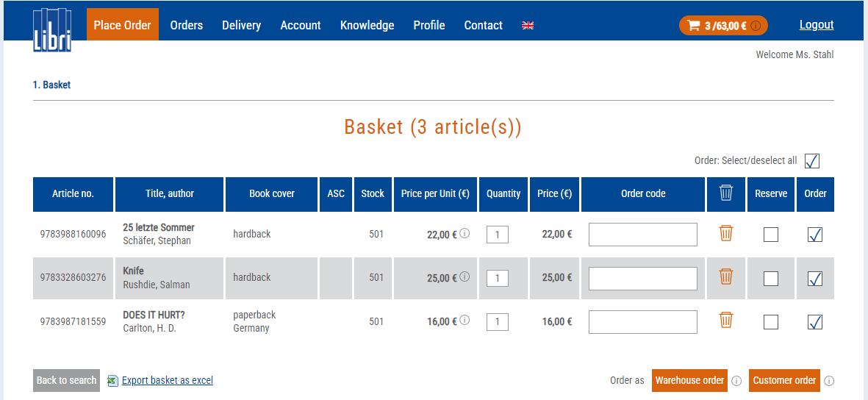The image size is (868, 400).
Task: Tick Reserve checkbox for 25 letzte Sommer
Action: tap(770, 235)
